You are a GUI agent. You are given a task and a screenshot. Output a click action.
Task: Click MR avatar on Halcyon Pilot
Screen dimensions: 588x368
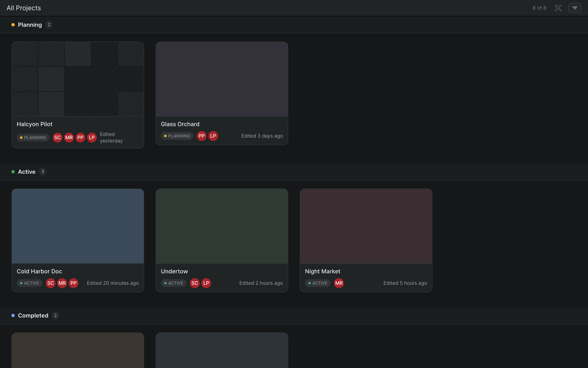click(x=69, y=138)
